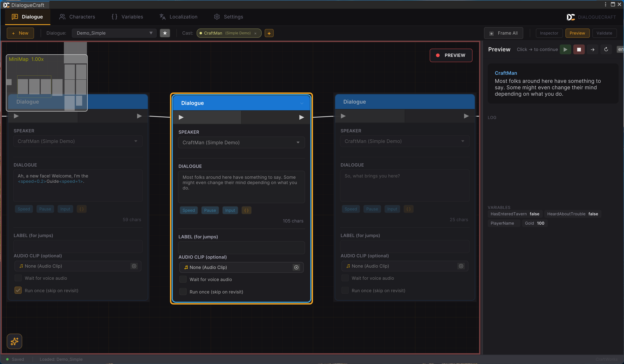Click the output port of the left Dialogue node
Viewport: 624px width, 364px height.
point(139,116)
